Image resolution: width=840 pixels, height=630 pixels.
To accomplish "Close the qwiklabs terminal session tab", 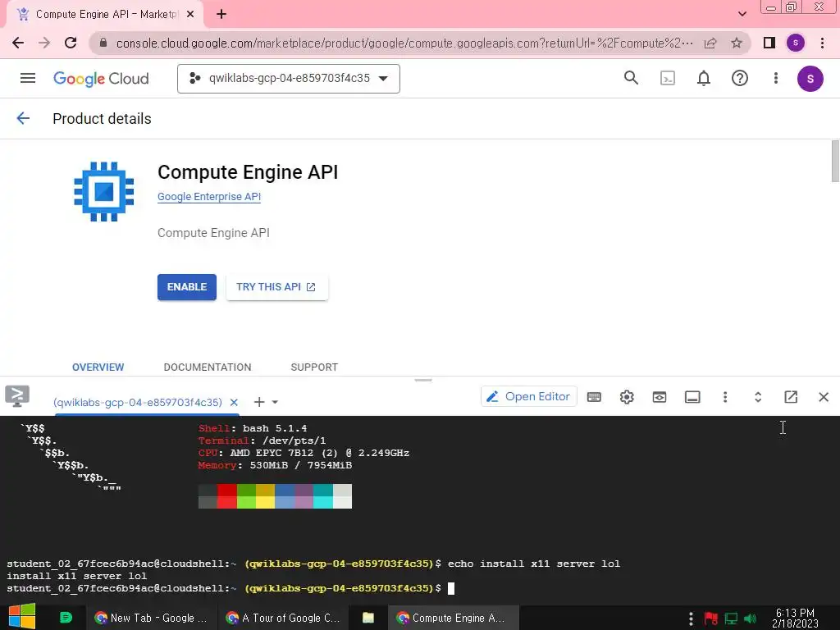I will 234,402.
